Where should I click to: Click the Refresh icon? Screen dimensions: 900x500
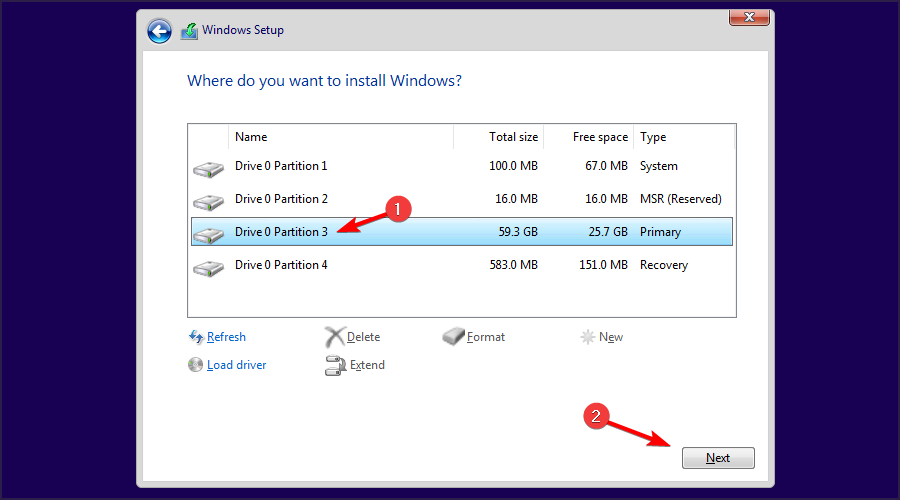coord(195,337)
